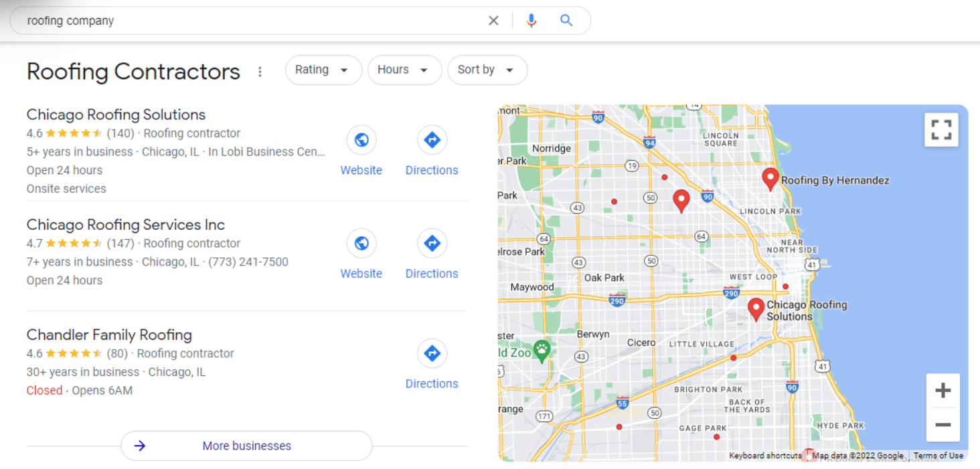Click the green zoo paw marker on map
The image size is (980, 469).
point(542,350)
